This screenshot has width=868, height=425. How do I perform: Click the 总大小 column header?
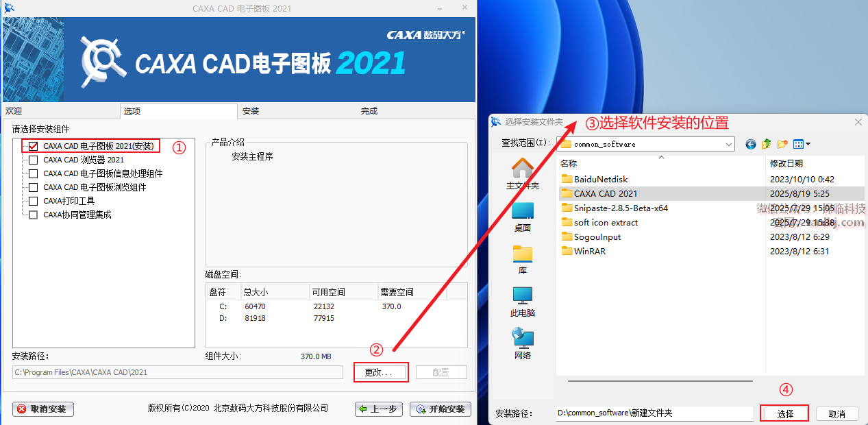[275, 292]
